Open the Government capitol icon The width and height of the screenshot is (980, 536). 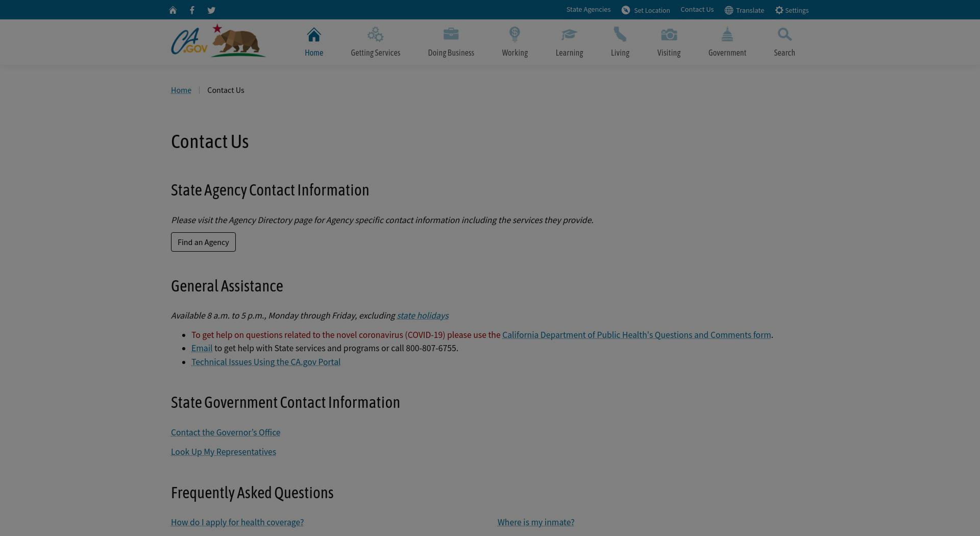click(727, 34)
